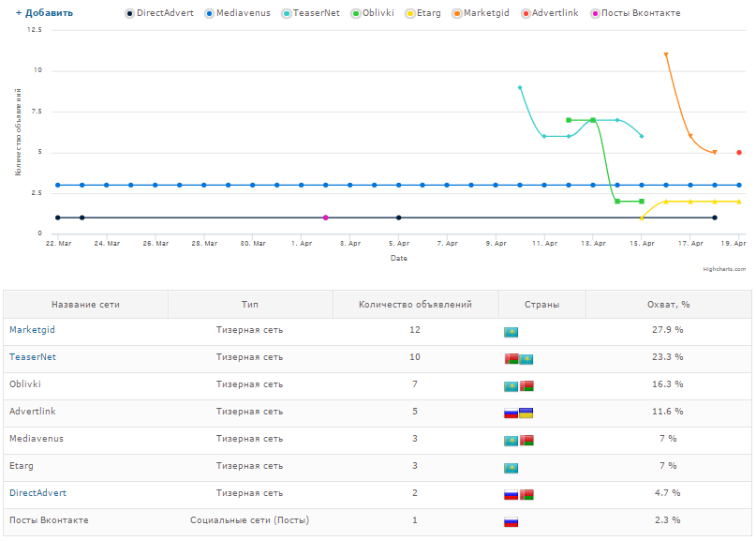The width and height of the screenshot is (756, 541).
Task: Click the Russia flag in the Посты Вконтакте row
Action: 511,521
